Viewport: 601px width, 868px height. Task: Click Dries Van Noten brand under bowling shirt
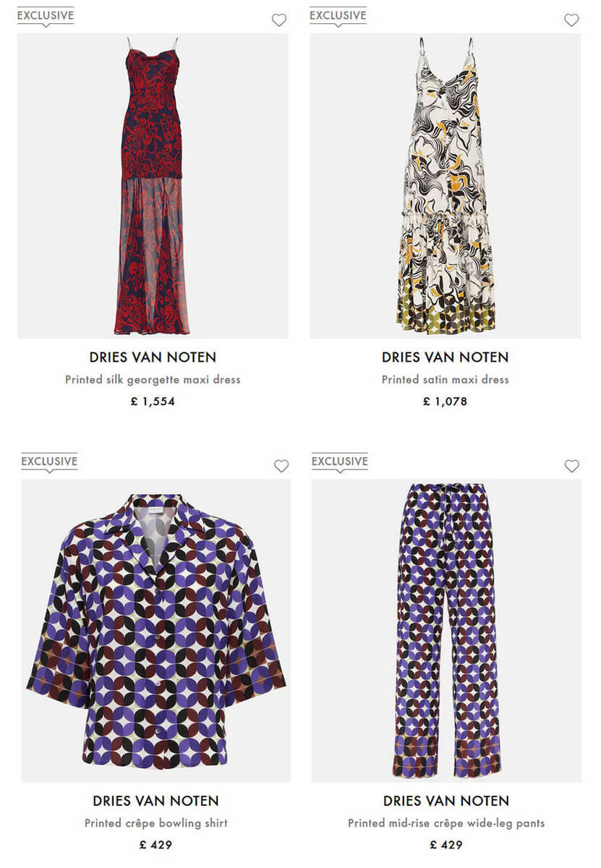(155, 801)
